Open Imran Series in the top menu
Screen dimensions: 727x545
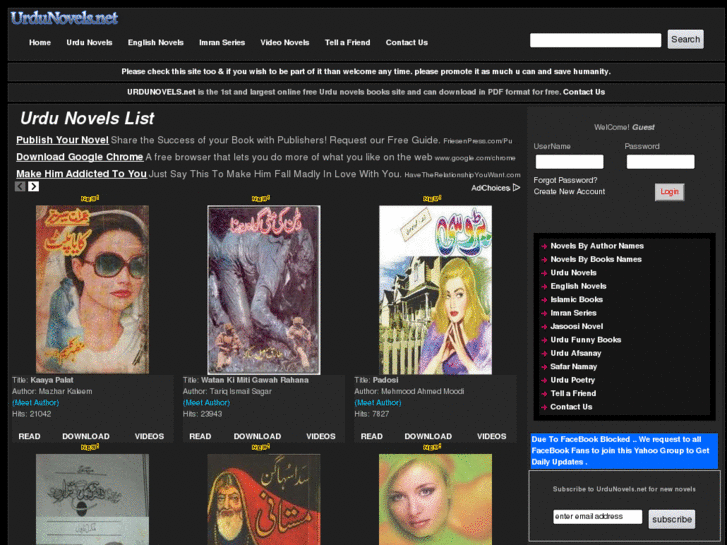coord(222,43)
